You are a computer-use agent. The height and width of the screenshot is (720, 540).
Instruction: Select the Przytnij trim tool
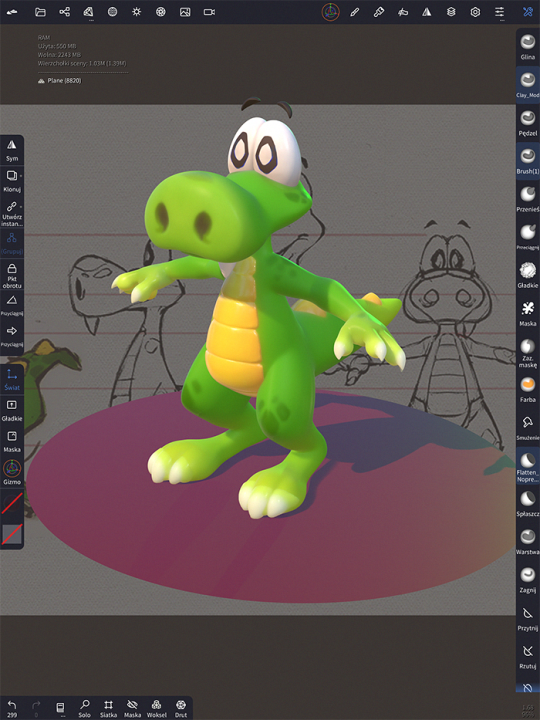(528, 618)
